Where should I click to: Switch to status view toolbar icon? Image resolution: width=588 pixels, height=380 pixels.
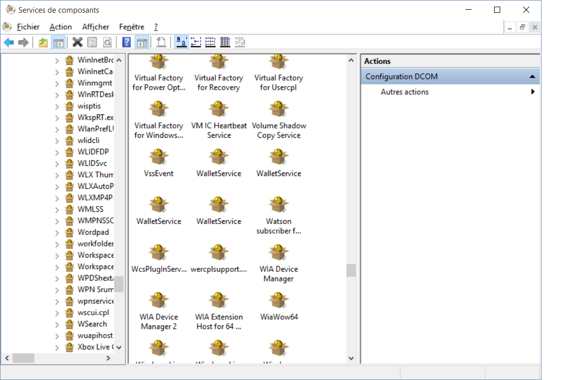pyautogui.click(x=239, y=42)
